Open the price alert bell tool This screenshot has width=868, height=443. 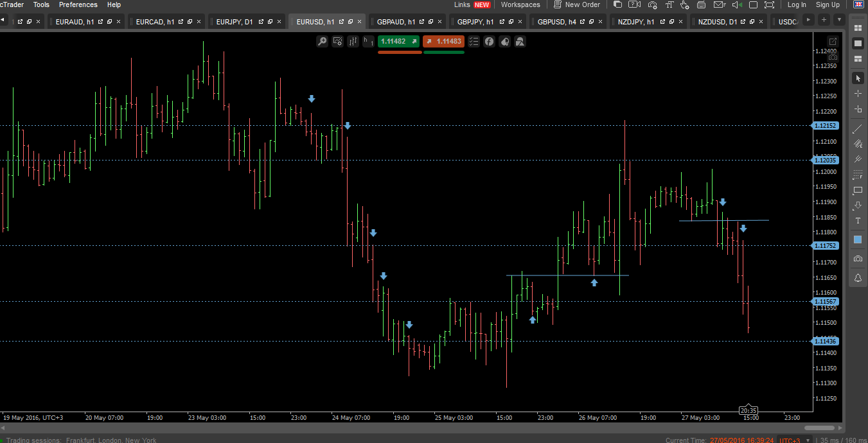pos(858,279)
